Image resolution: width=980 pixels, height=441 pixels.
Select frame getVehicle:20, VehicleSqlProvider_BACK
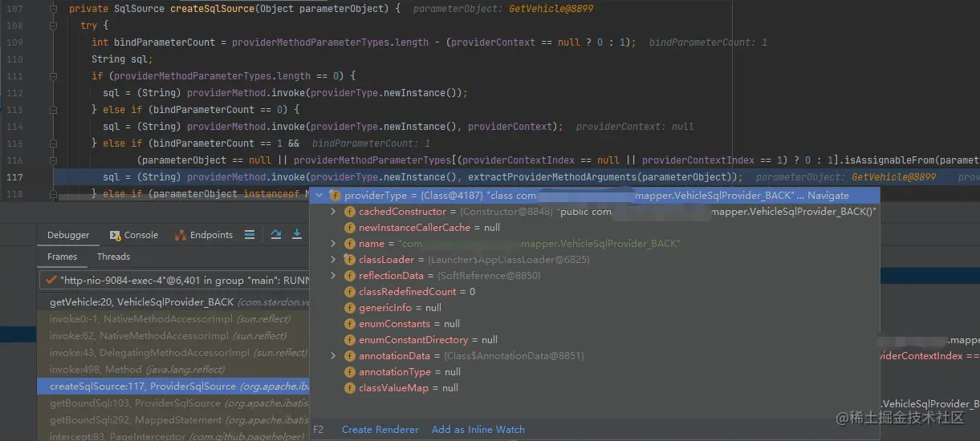pos(174,302)
